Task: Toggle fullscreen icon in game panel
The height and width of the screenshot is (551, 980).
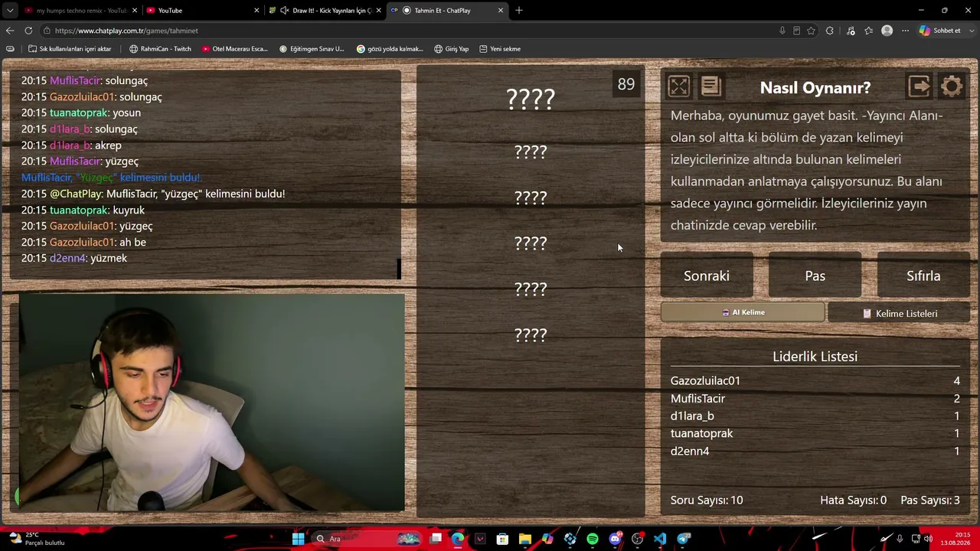Action: [x=678, y=86]
